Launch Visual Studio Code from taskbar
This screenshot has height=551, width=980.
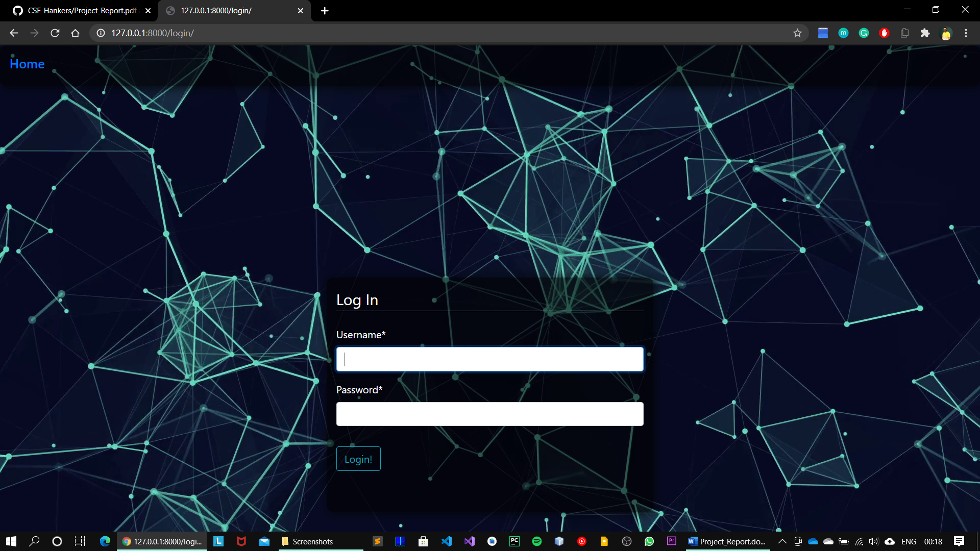tap(447, 541)
